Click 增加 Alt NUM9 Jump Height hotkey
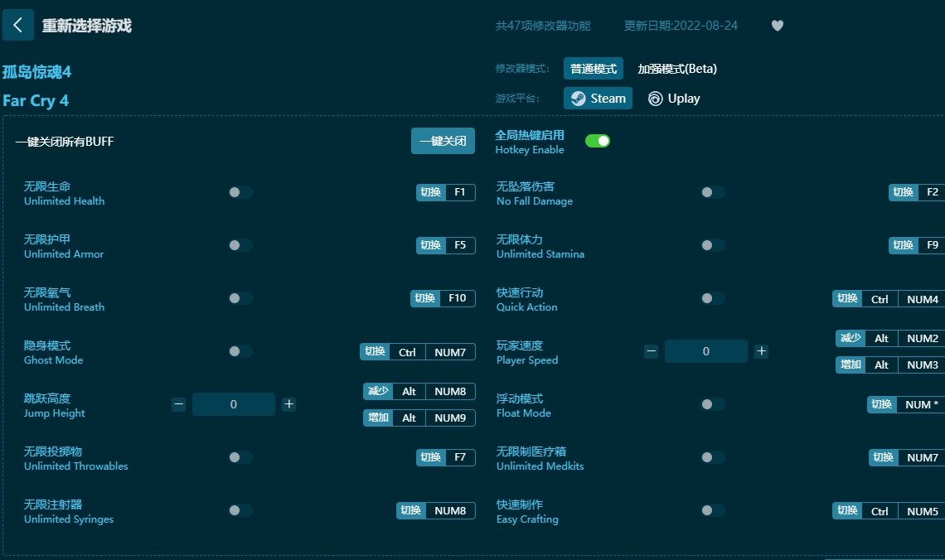The height and width of the screenshot is (560, 945). [x=419, y=418]
